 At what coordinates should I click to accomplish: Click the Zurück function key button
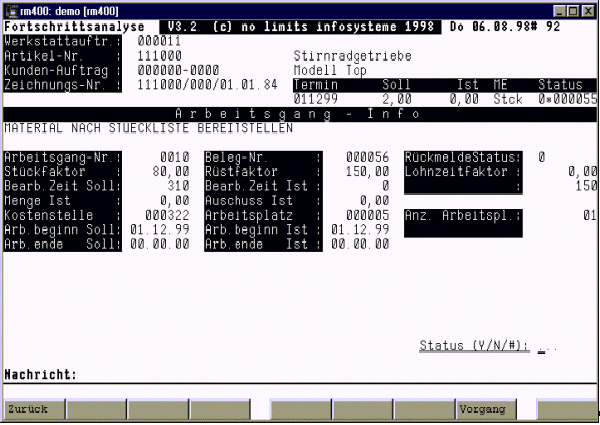click(33, 409)
